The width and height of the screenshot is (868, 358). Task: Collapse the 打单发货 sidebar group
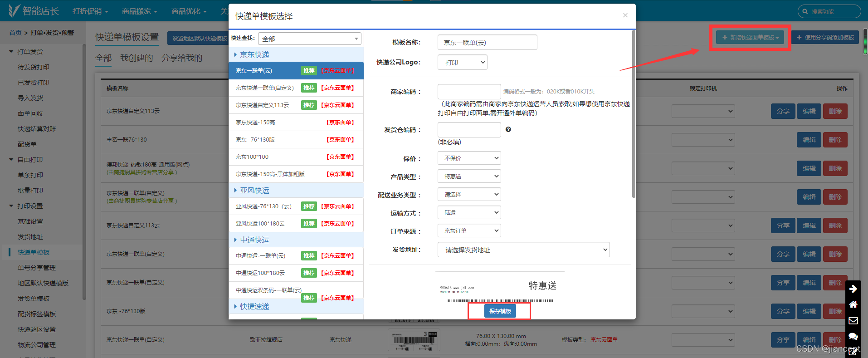[x=11, y=52]
